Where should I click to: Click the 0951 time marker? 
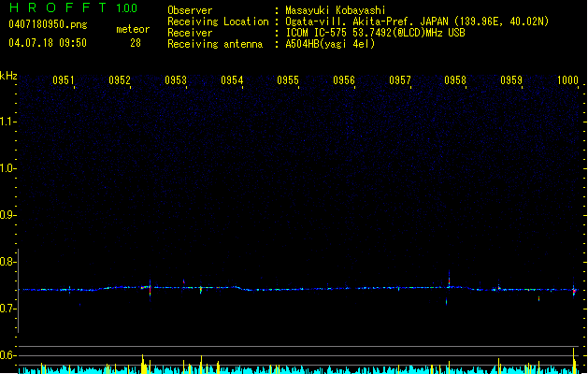click(64, 80)
